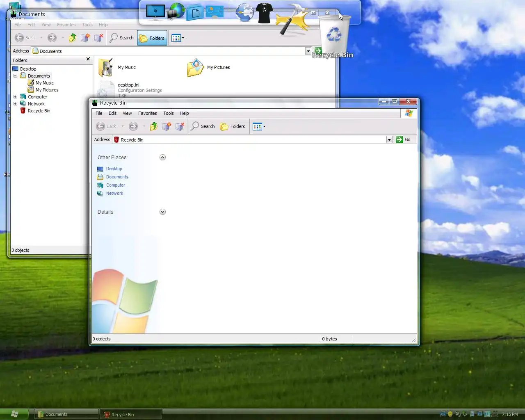The height and width of the screenshot is (420, 525).
Task: Open View menu in Recycle Bin window
Action: [x=127, y=113]
